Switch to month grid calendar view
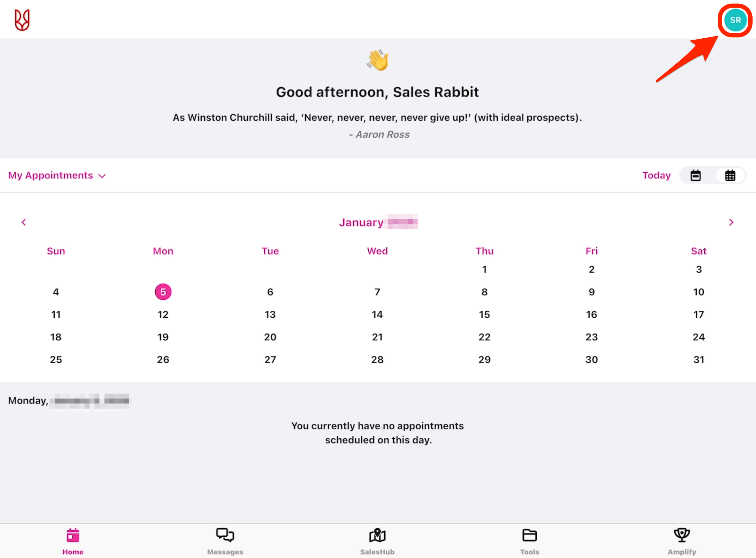Image resolution: width=756 pixels, height=558 pixels. click(730, 176)
